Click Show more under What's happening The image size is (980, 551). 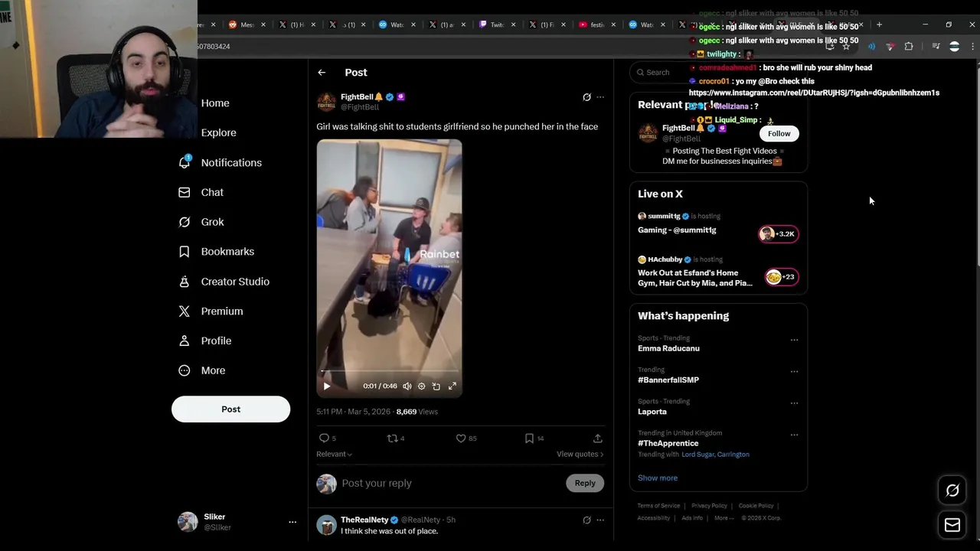pos(658,478)
